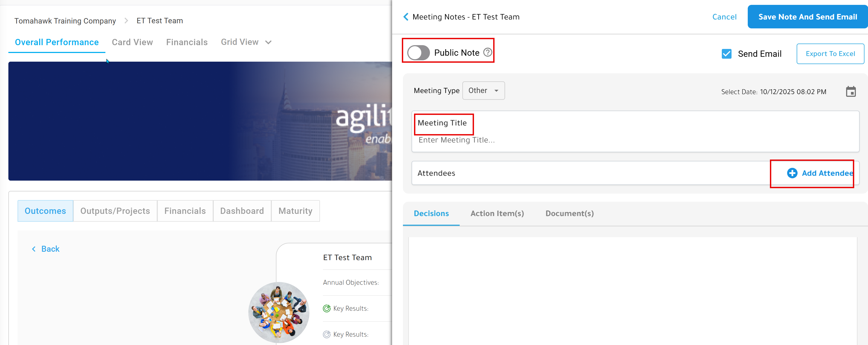Select the Outcomes tab

point(45,211)
